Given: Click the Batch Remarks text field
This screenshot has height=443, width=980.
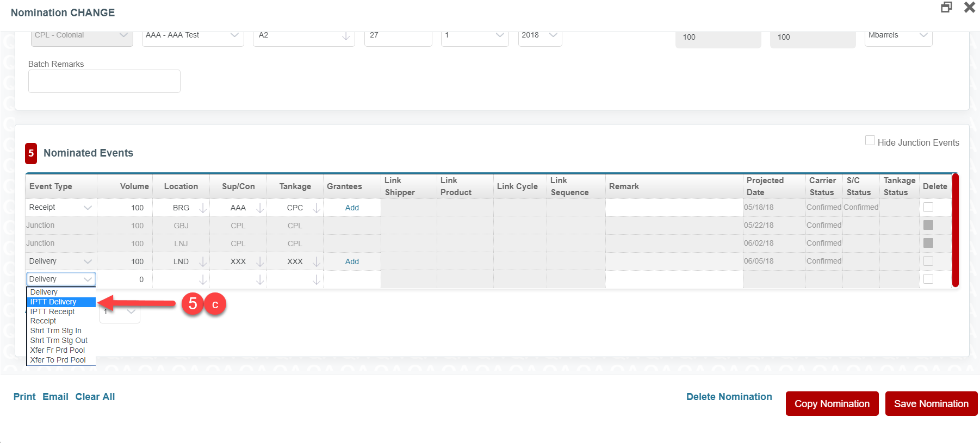Looking at the screenshot, I should (x=104, y=82).
